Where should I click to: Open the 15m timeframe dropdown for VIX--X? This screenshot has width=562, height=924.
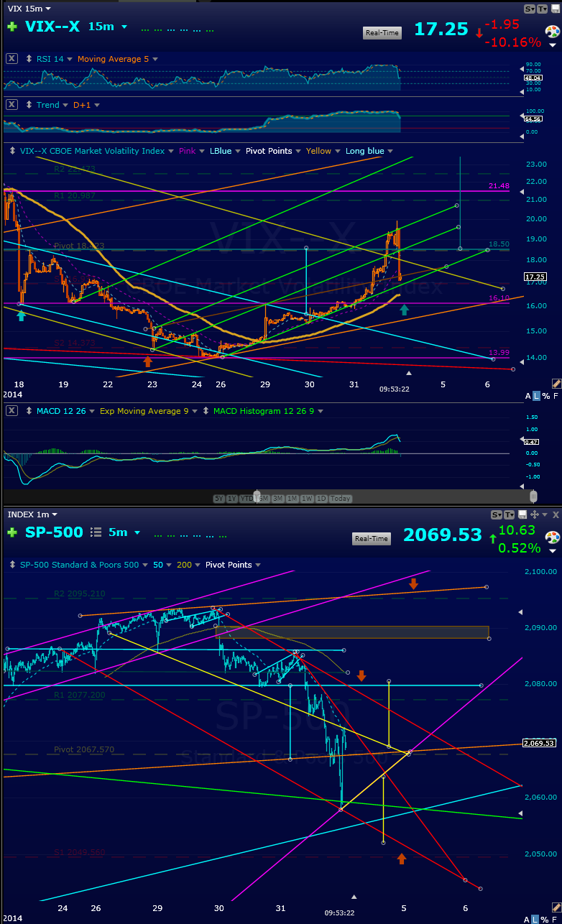pyautogui.click(x=124, y=27)
